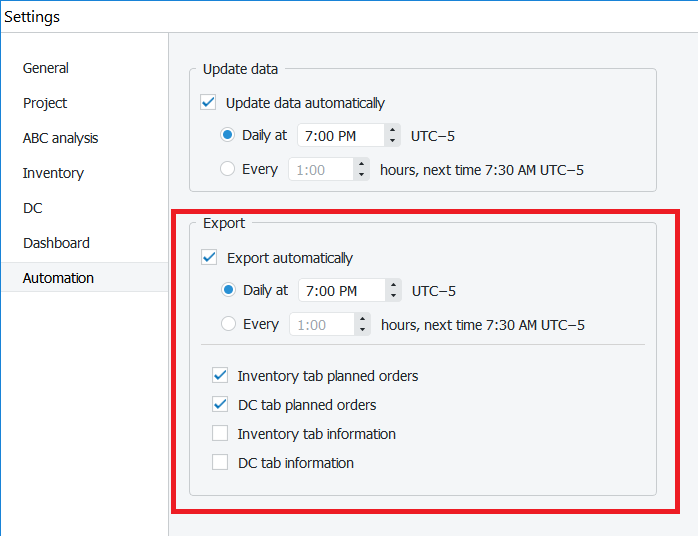The image size is (698, 536).
Task: Disable the Export automatically checkbox
Action: pos(210,258)
